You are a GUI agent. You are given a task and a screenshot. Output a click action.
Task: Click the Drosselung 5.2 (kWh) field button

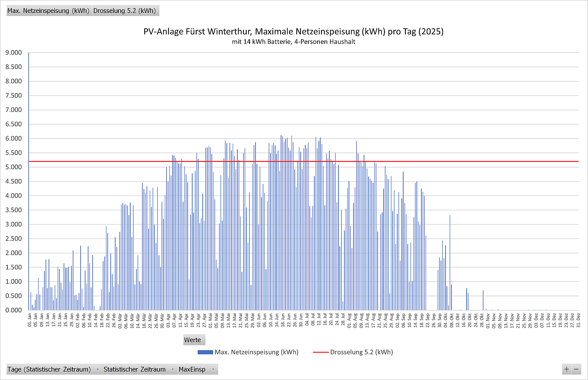pos(125,11)
